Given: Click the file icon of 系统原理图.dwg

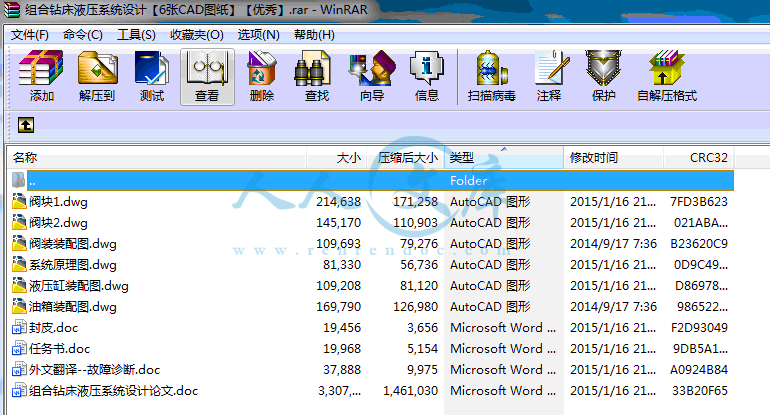Looking at the screenshot, I should pyautogui.click(x=19, y=265).
